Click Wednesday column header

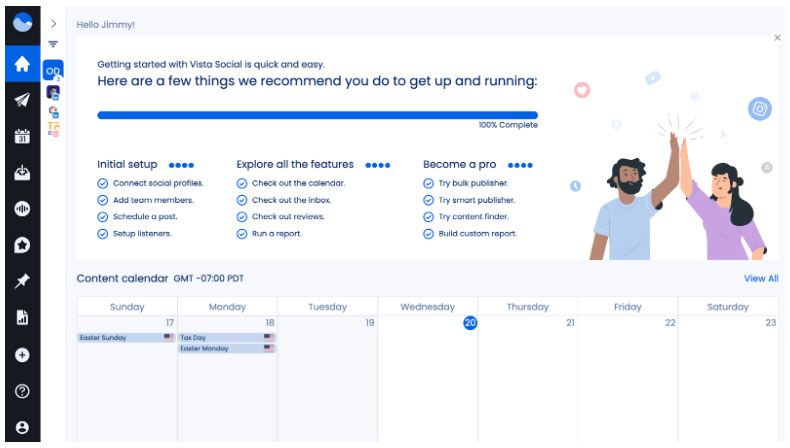[427, 307]
